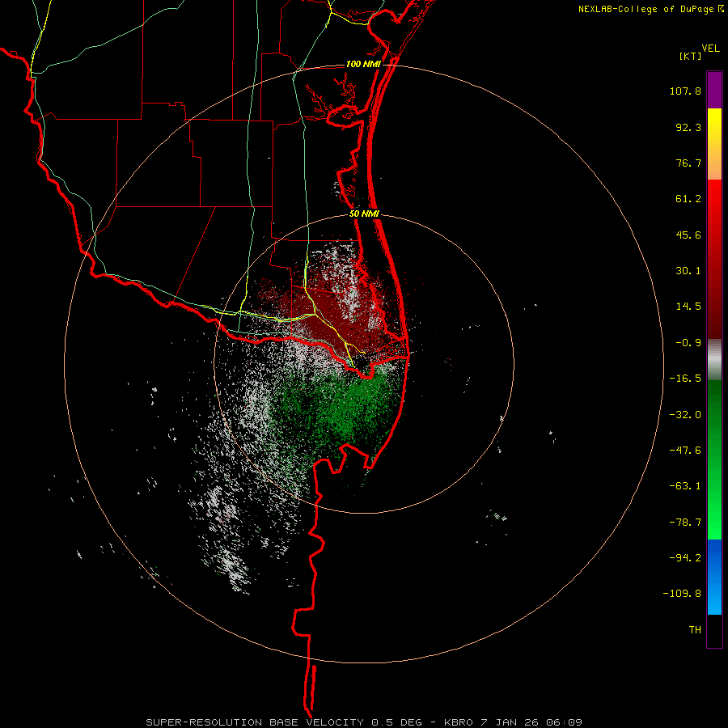
Task: Click the -63.1 legend value
Action: point(685,486)
